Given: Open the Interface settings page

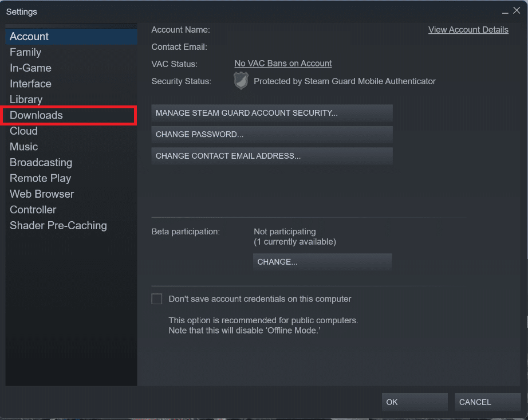Looking at the screenshot, I should coord(71,84).
